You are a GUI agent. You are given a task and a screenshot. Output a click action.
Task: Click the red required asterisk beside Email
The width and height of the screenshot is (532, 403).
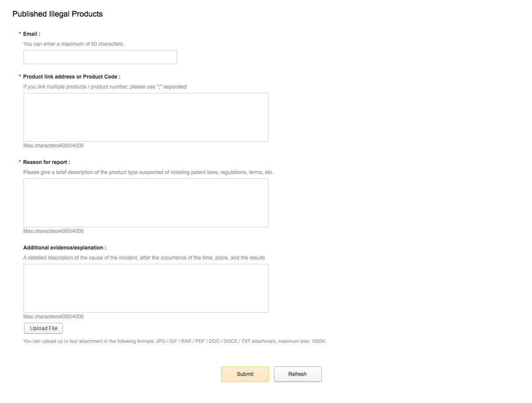click(20, 34)
